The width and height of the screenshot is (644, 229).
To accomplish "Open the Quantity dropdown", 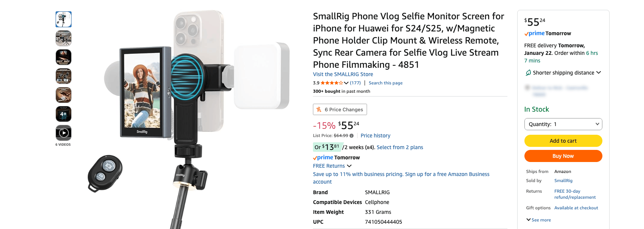I will (563, 124).
